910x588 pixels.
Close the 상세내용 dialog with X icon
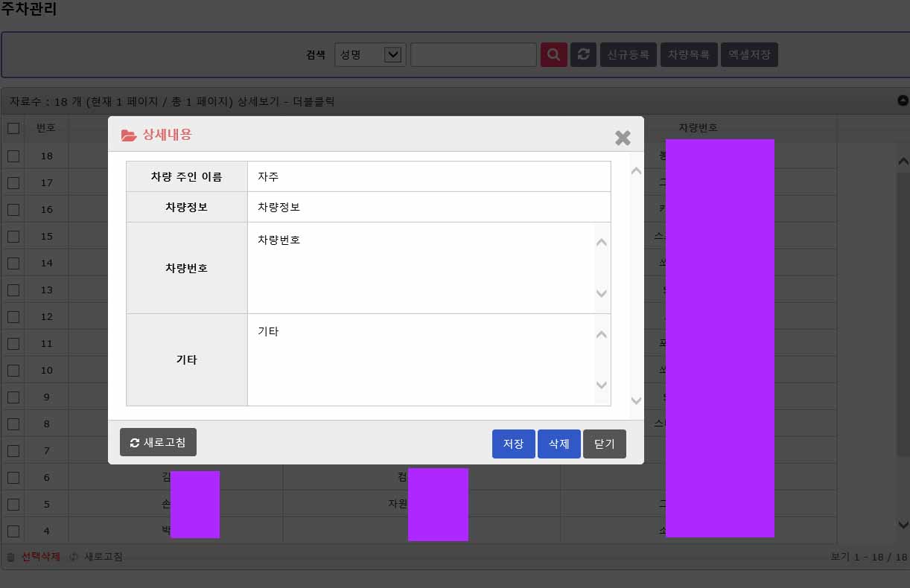tap(623, 137)
